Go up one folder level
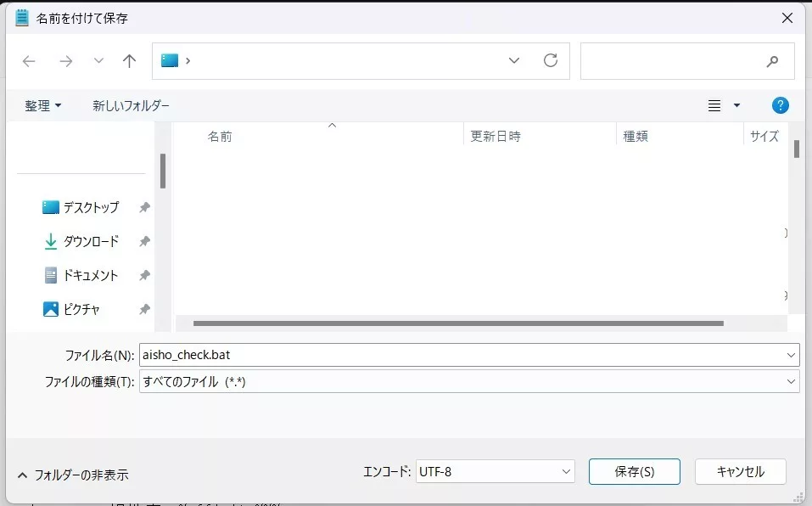This screenshot has width=812, height=506. click(129, 61)
